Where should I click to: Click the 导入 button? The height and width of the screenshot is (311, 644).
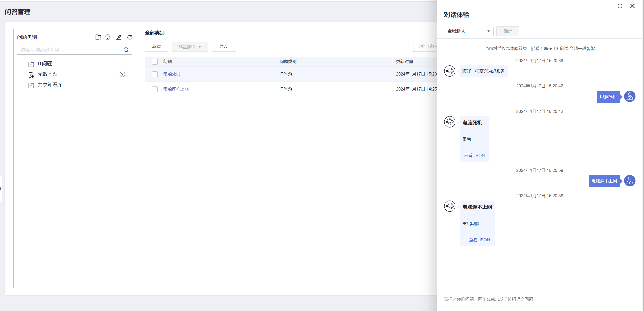(x=223, y=47)
